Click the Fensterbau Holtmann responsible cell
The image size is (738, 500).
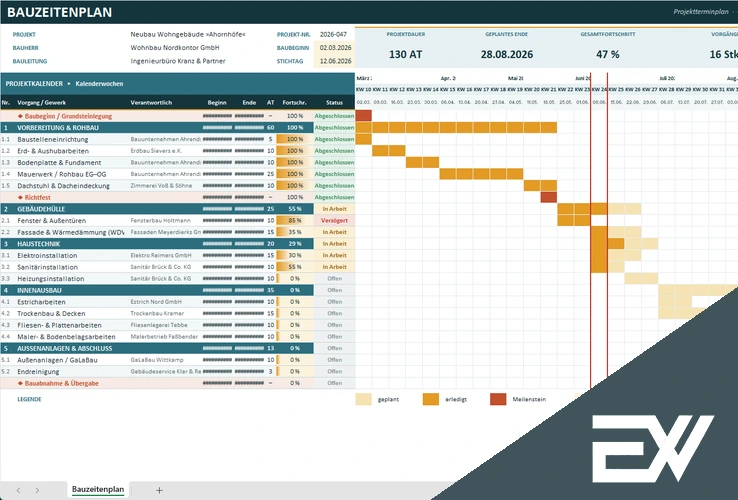pyautogui.click(x=160, y=220)
